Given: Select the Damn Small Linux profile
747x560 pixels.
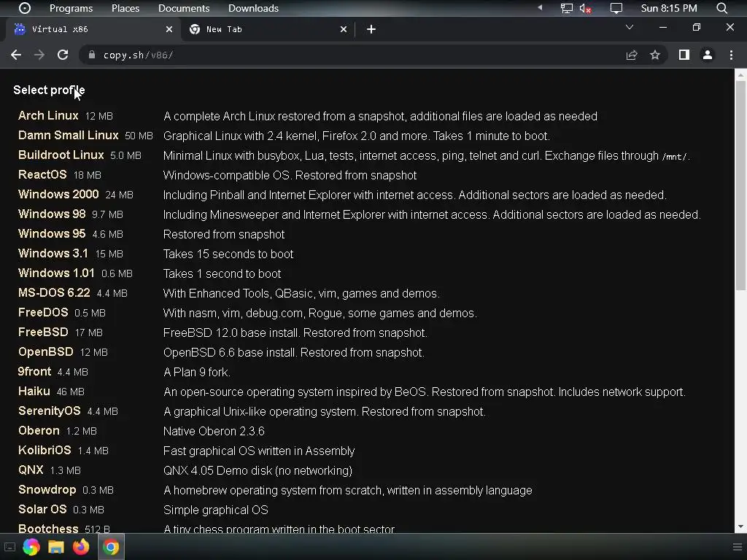Looking at the screenshot, I should coord(68,135).
